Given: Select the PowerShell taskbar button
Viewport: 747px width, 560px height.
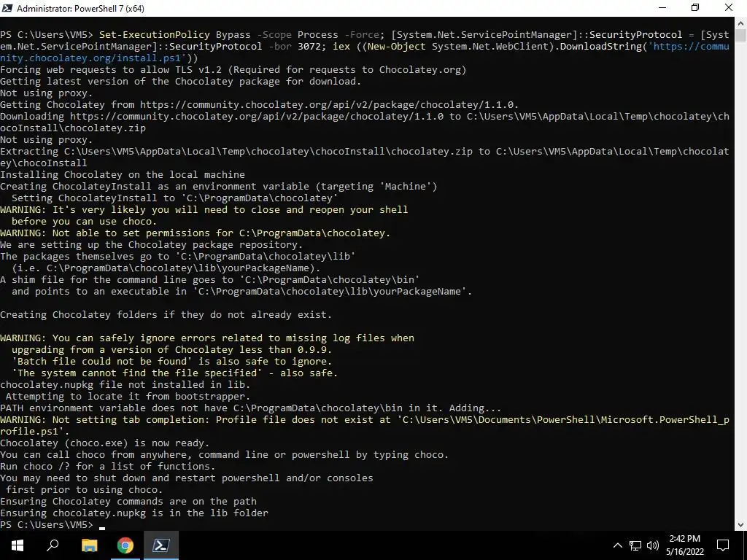Looking at the screenshot, I should pyautogui.click(x=161, y=545).
